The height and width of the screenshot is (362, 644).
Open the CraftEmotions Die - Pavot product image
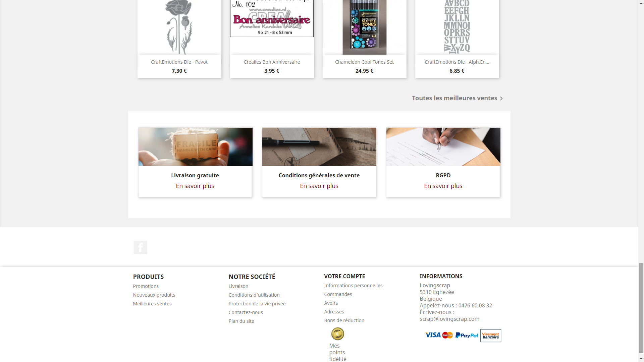click(x=179, y=27)
